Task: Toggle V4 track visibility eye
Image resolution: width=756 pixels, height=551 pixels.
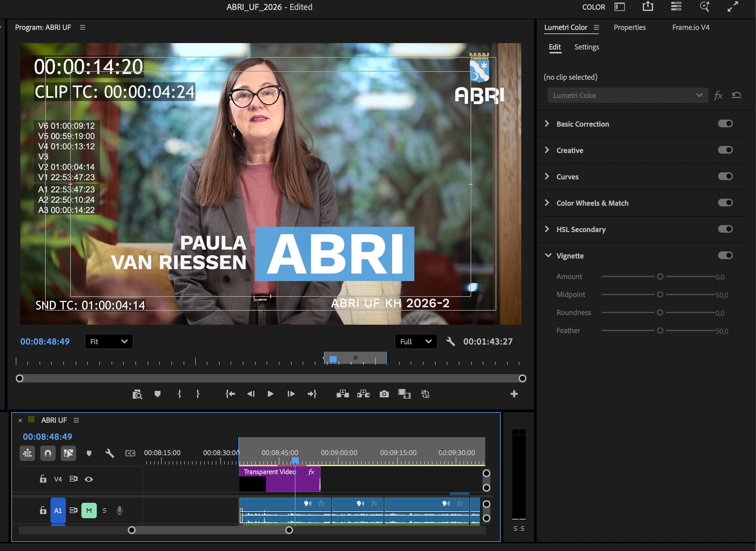Action: click(x=89, y=479)
